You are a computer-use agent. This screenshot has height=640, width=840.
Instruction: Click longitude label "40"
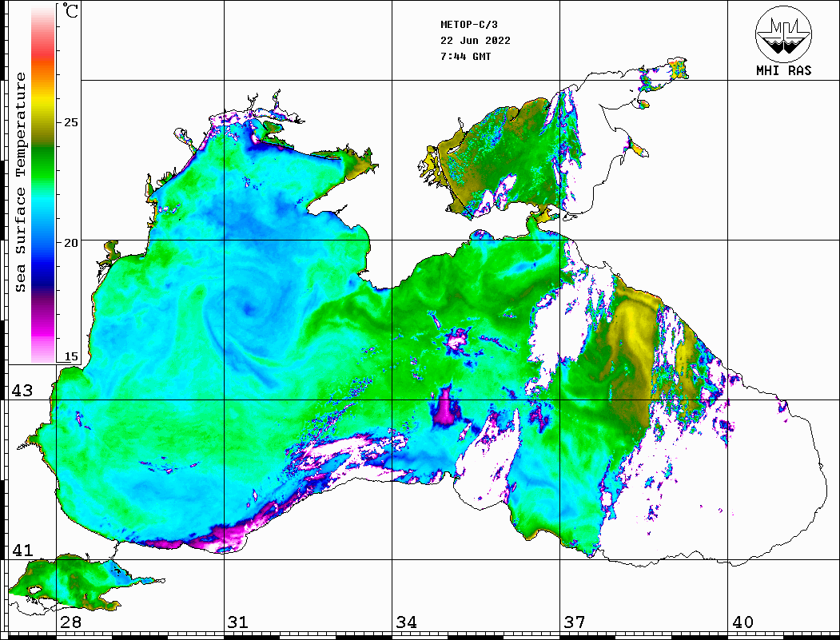click(x=742, y=622)
